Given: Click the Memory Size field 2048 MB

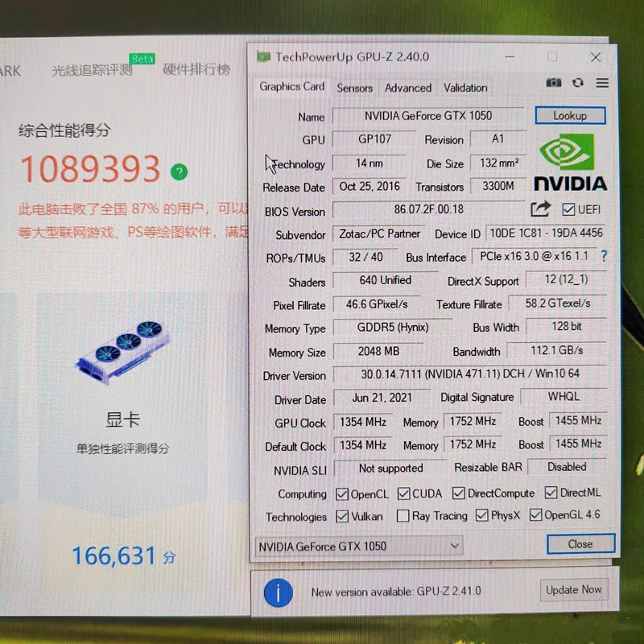Looking at the screenshot, I should [x=378, y=351].
